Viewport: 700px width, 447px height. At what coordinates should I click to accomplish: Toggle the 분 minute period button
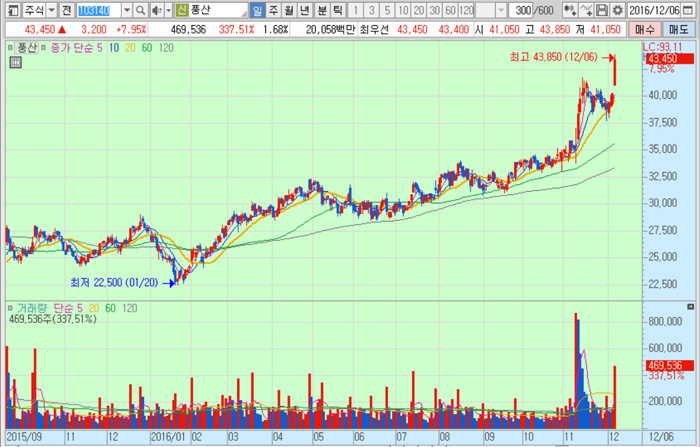(x=322, y=10)
